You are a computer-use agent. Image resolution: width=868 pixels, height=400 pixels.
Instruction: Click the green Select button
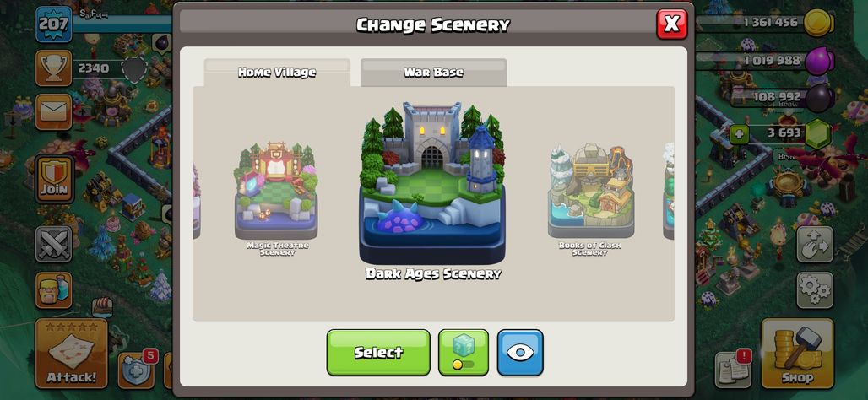click(x=378, y=353)
